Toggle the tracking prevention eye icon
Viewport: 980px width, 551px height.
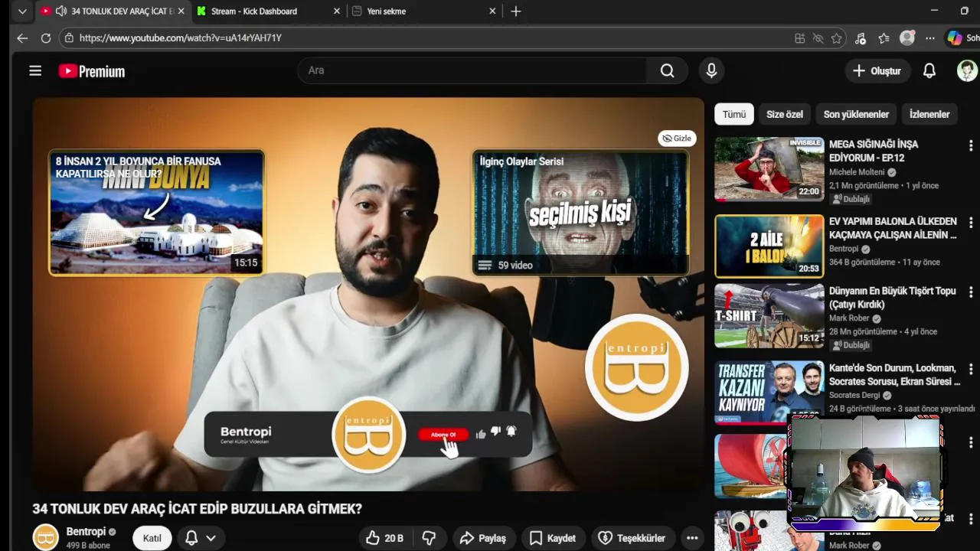[x=818, y=38]
